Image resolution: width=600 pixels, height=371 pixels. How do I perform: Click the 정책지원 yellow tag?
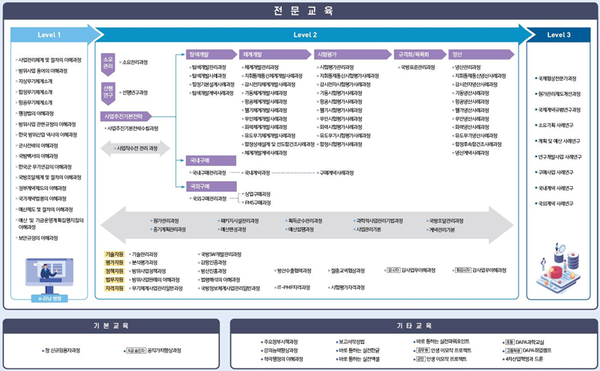tap(114, 271)
